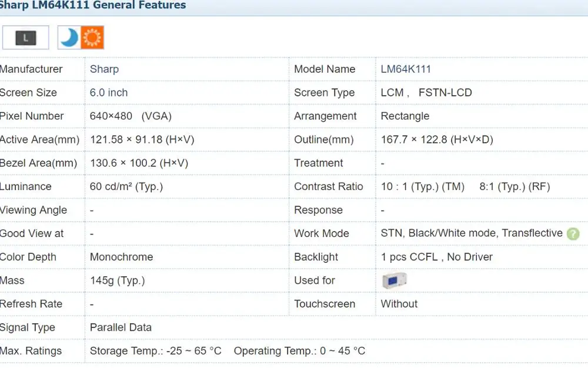The image size is (588, 368).
Task: Click the 'Monochrome' color depth value
Action: pyautogui.click(x=122, y=257)
